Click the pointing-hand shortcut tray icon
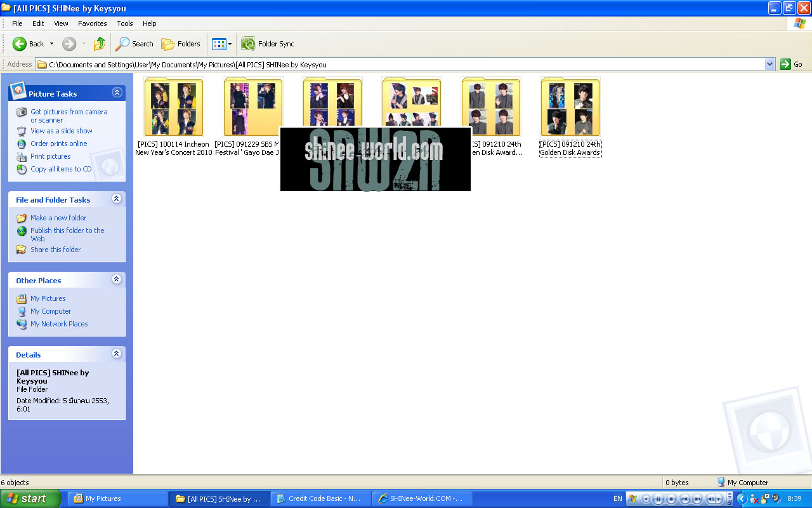 point(765,498)
